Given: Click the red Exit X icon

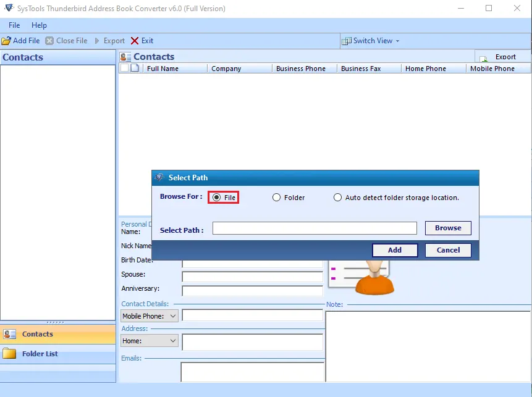Looking at the screenshot, I should click(135, 41).
